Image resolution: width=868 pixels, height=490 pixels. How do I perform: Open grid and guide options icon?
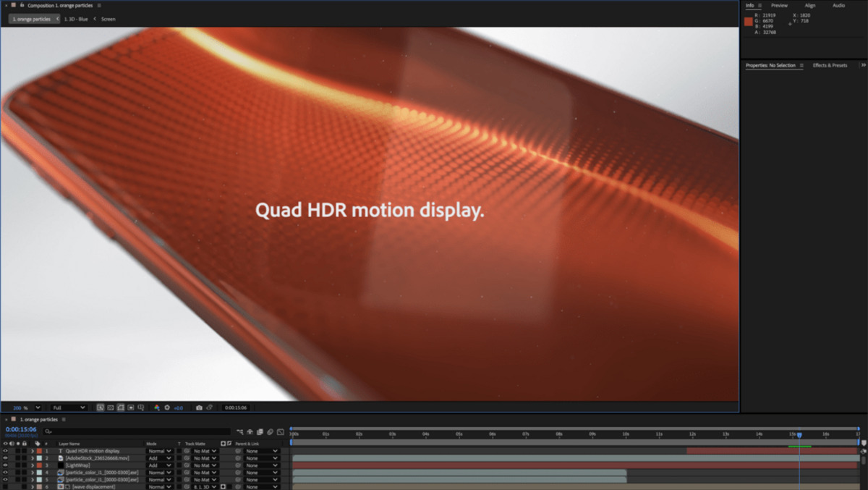click(x=141, y=407)
